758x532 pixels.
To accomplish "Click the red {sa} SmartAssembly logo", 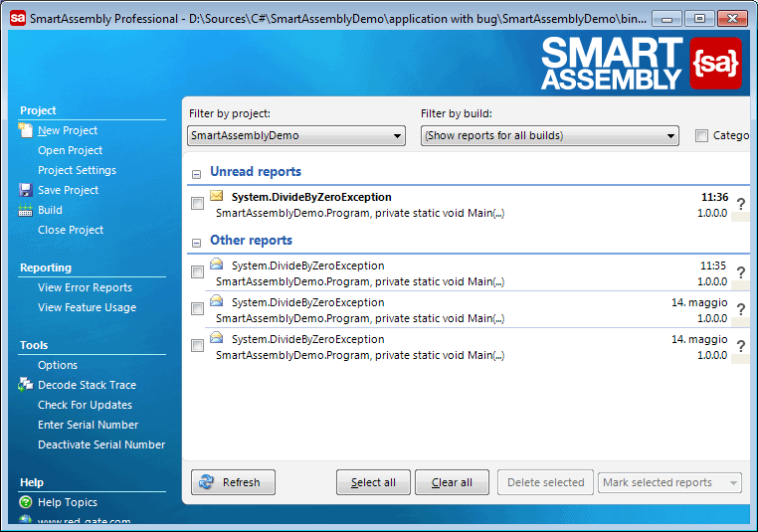I will [715, 64].
